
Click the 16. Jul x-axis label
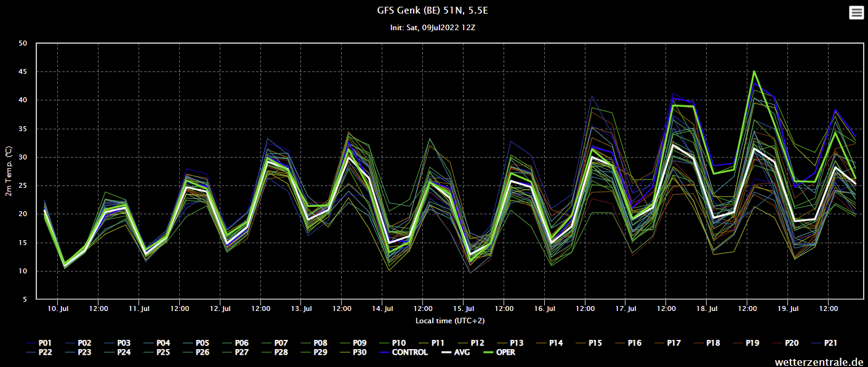click(x=545, y=308)
